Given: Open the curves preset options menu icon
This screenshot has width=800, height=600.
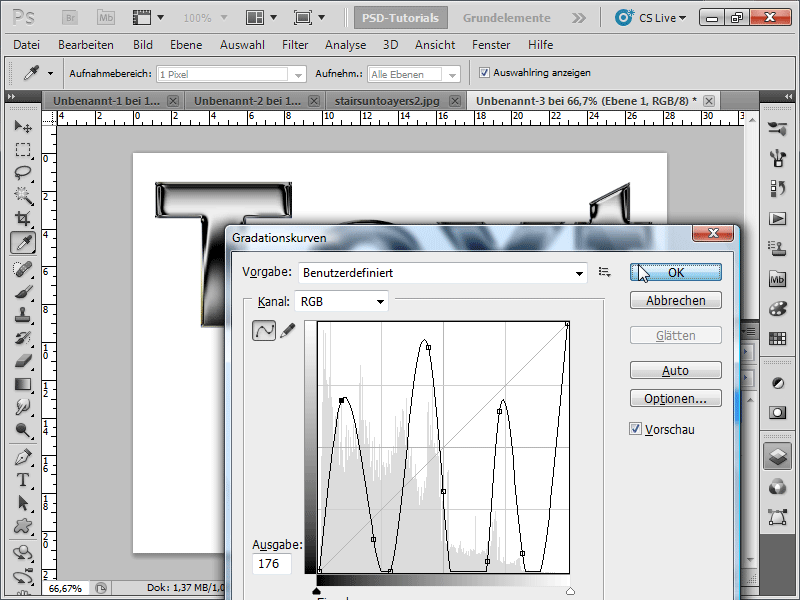Looking at the screenshot, I should [x=605, y=272].
